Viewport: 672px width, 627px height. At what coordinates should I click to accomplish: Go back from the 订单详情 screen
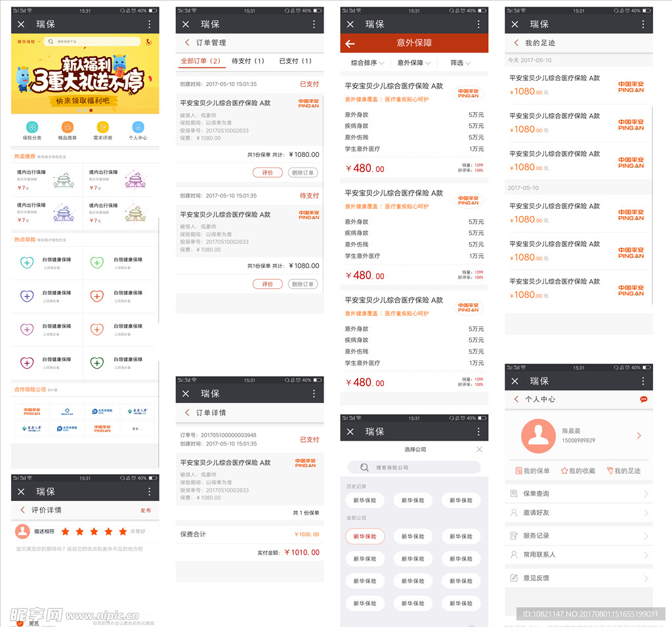[187, 412]
